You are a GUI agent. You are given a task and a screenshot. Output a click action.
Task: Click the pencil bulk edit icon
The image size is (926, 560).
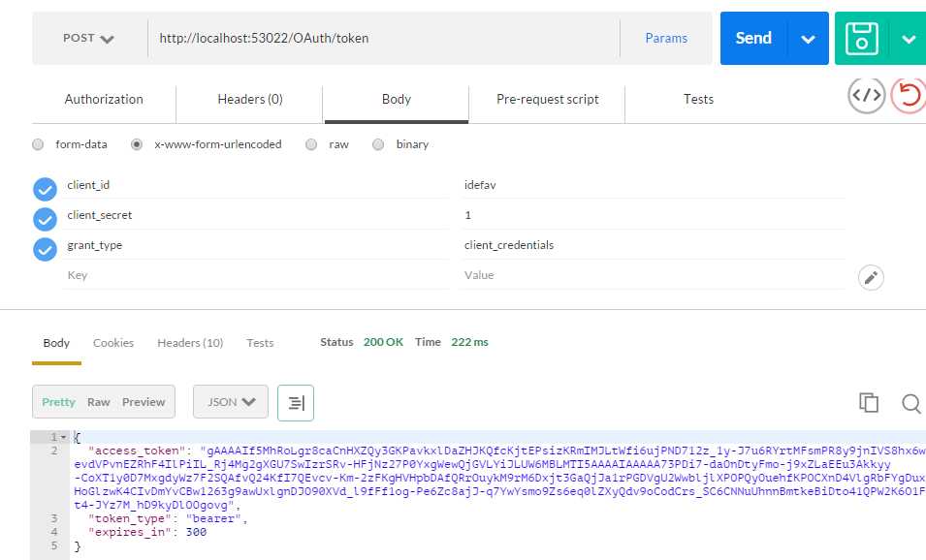(871, 278)
